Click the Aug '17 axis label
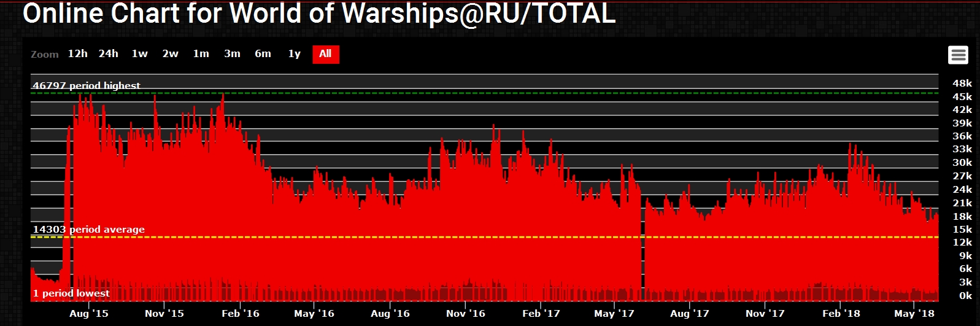 pyautogui.click(x=690, y=313)
